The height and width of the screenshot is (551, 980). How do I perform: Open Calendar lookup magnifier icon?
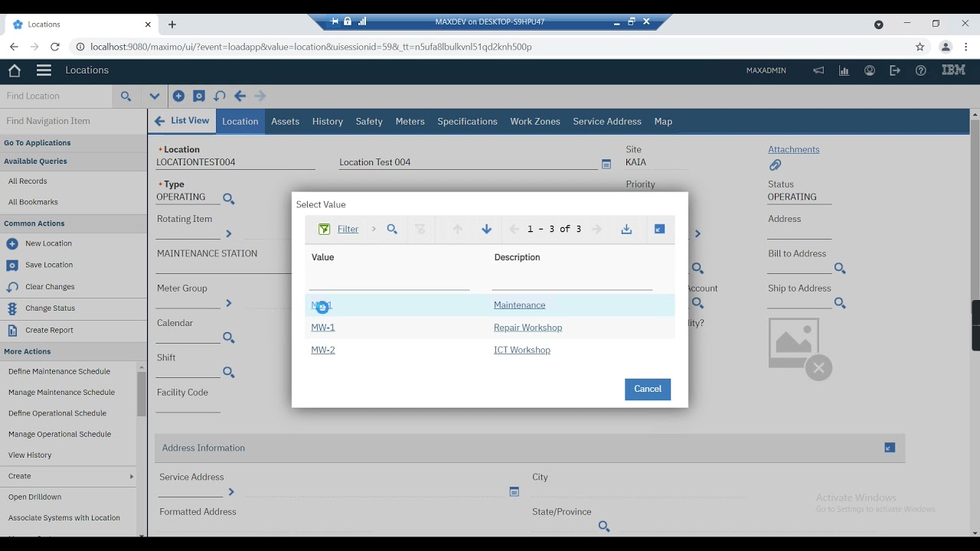pyautogui.click(x=228, y=337)
